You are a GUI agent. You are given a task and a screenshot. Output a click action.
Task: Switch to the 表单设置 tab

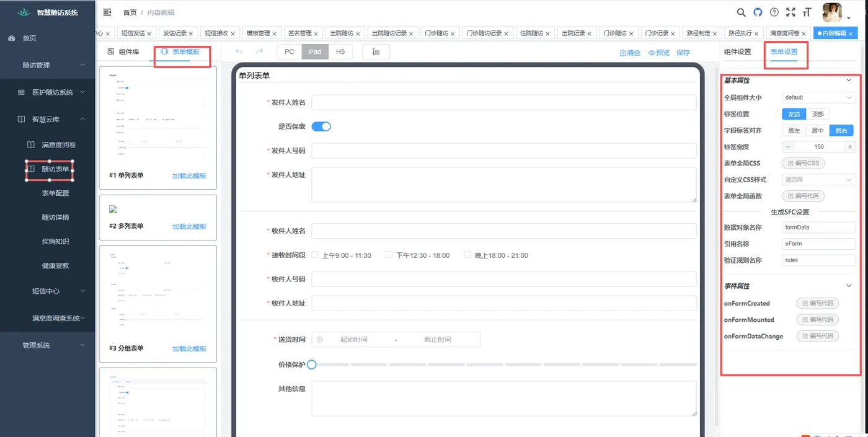pos(784,52)
